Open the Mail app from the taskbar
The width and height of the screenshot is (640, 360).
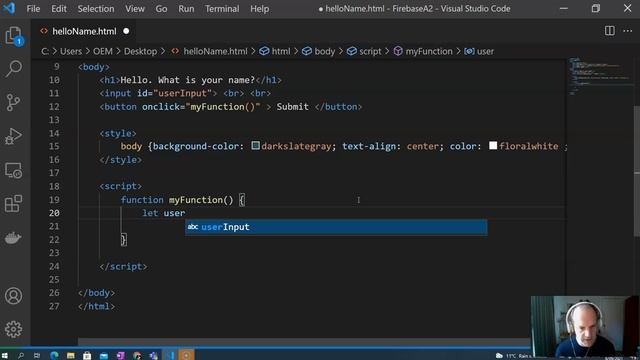104,356
